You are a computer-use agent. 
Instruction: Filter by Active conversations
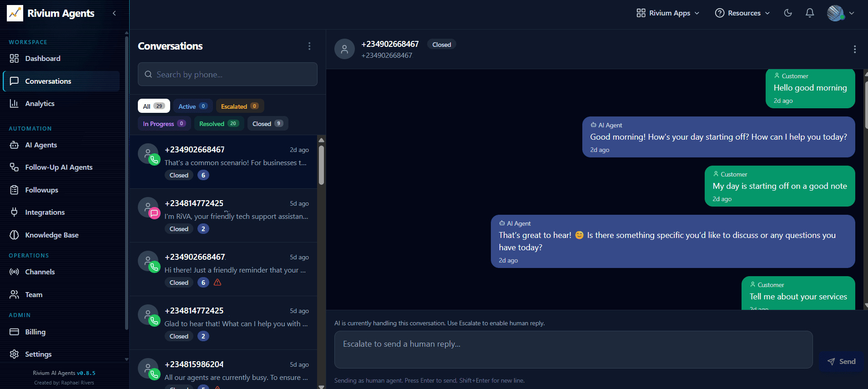pyautogui.click(x=192, y=106)
